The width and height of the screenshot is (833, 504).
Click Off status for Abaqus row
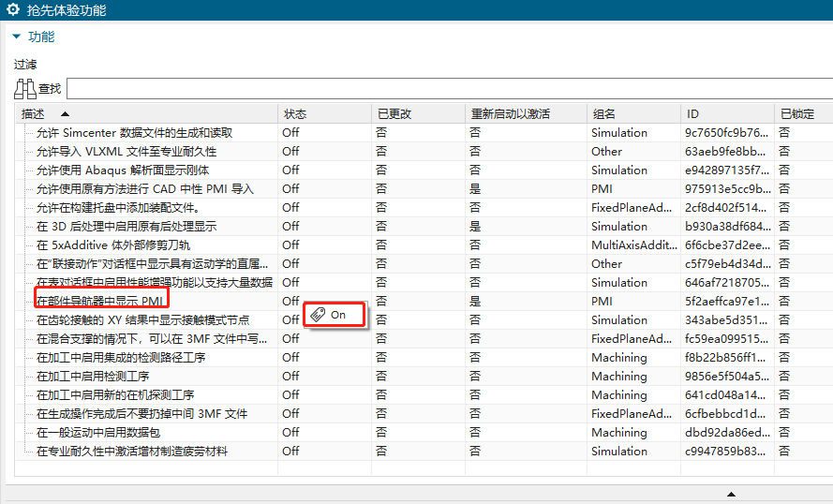coord(290,170)
